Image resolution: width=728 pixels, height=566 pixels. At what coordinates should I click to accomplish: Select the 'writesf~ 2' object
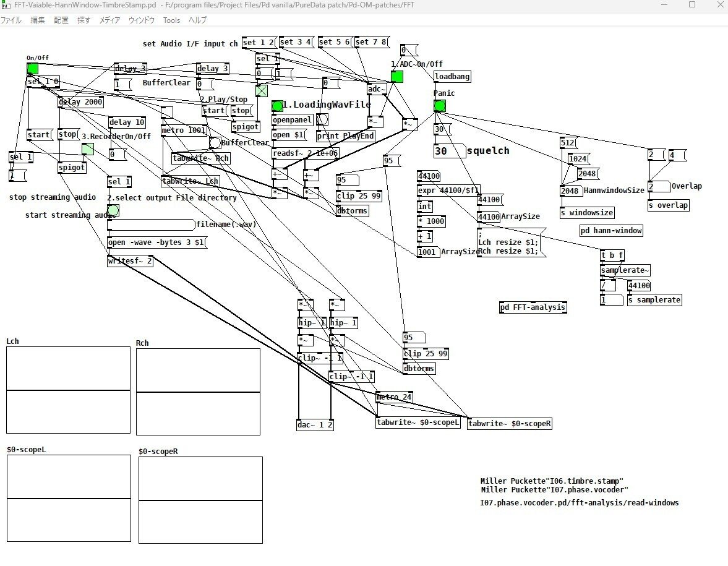(130, 261)
